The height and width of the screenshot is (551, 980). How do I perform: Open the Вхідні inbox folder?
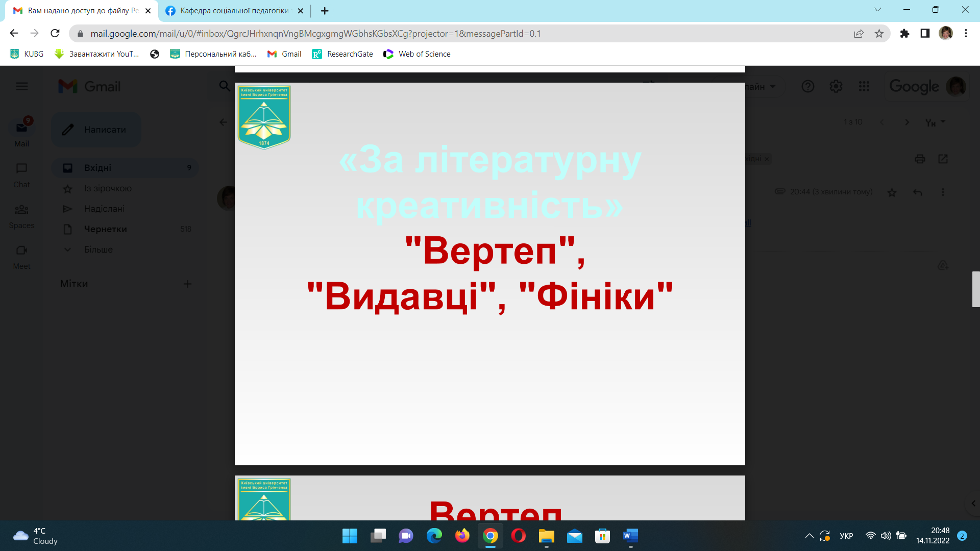98,168
